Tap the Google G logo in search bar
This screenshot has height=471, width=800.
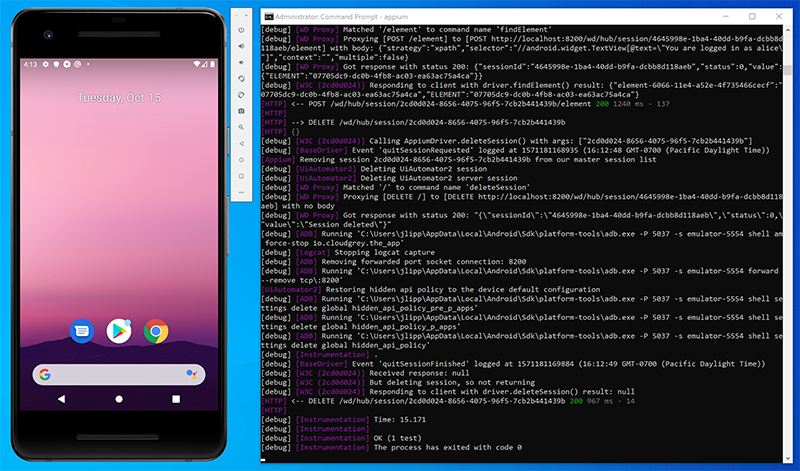[45, 375]
